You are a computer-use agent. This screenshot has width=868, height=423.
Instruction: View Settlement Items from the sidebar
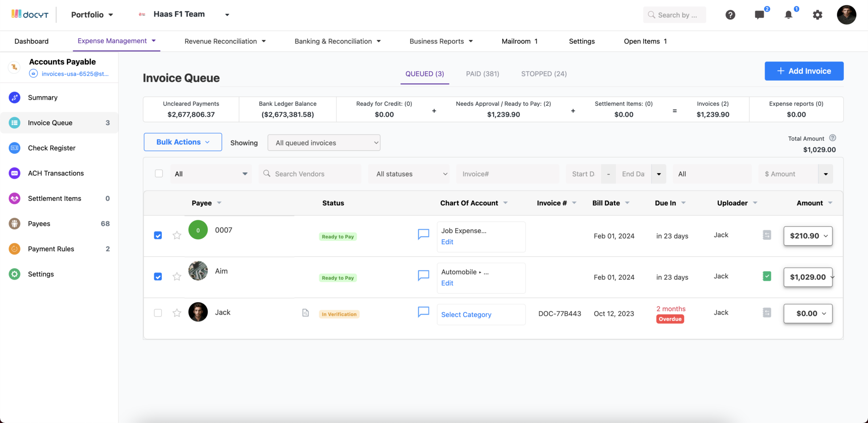pos(54,198)
